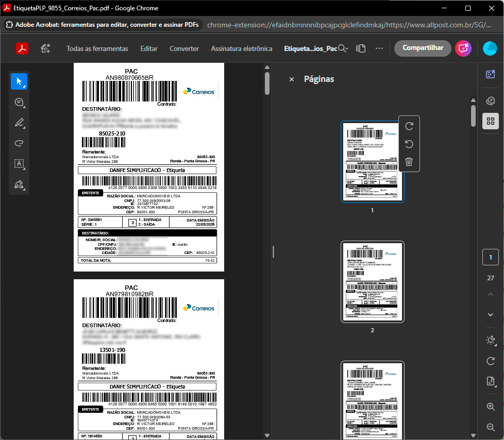
Task: Toggle the page thumbnails grid icon
Action: (491, 121)
